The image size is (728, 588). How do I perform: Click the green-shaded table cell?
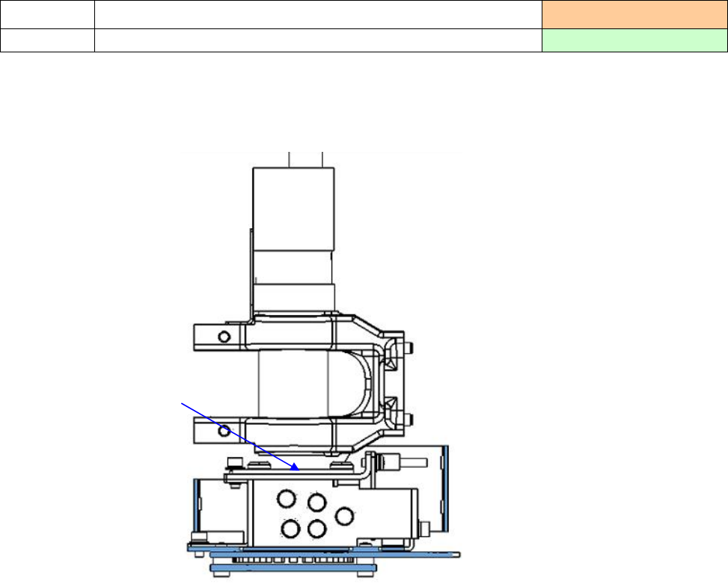(x=634, y=40)
